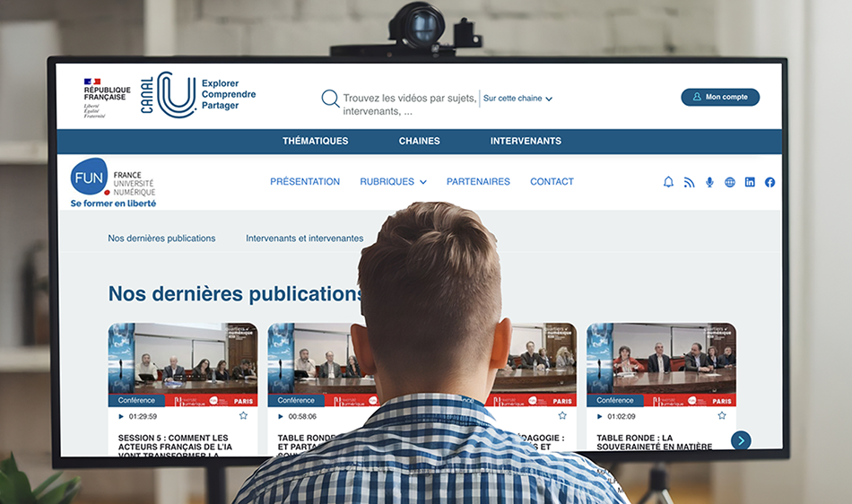Toggle star on the 00:58:06 video

[x=403, y=416]
